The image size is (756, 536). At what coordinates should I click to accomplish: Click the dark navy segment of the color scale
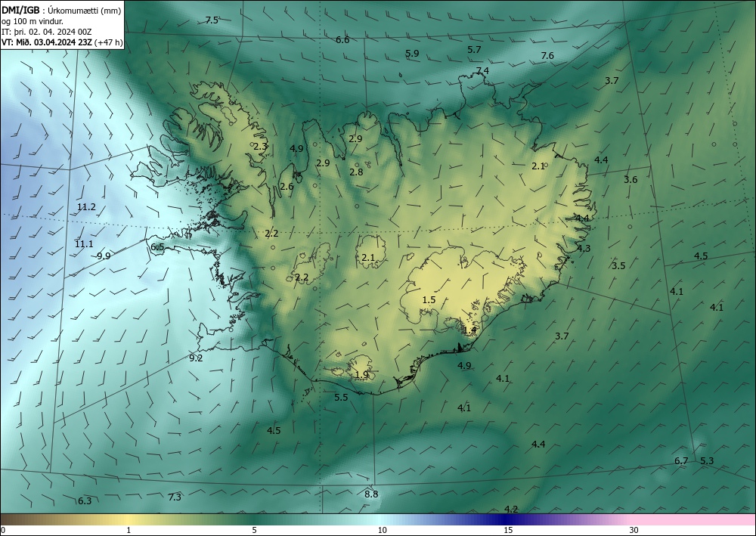503,519
